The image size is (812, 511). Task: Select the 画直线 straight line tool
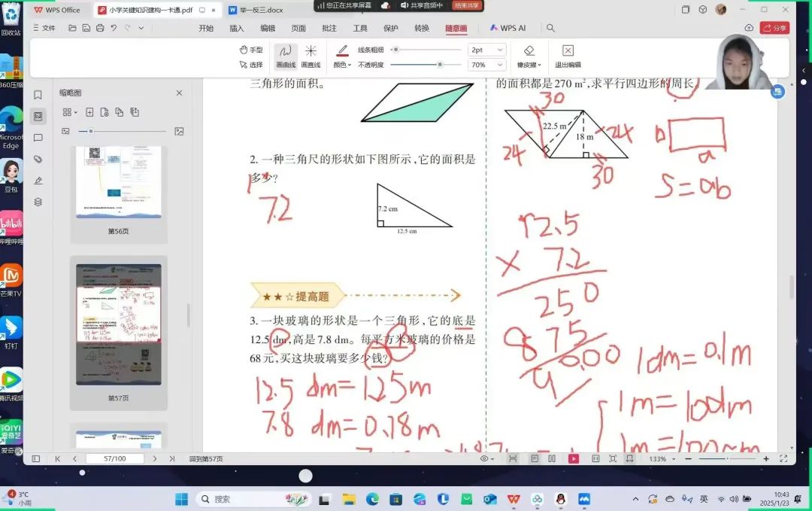pos(311,56)
